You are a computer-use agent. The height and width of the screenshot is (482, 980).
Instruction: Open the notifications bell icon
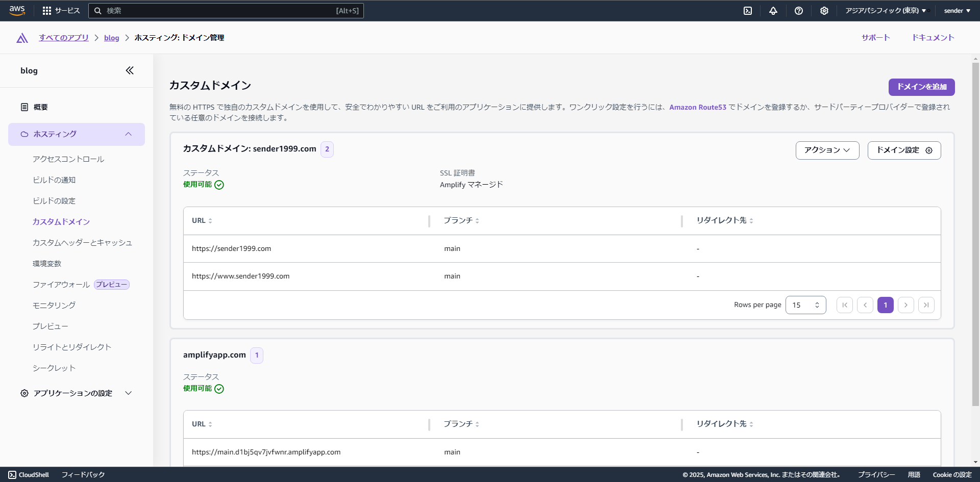(773, 11)
